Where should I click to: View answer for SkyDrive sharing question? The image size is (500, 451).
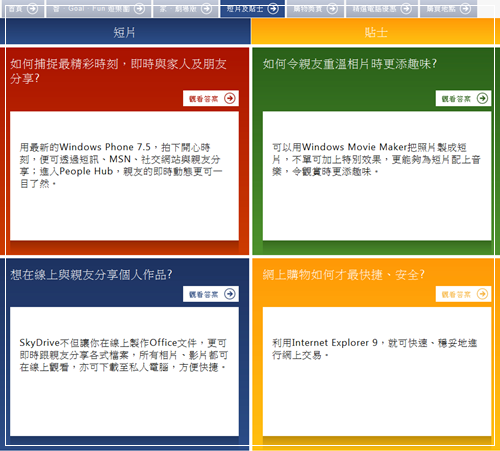click(x=211, y=294)
